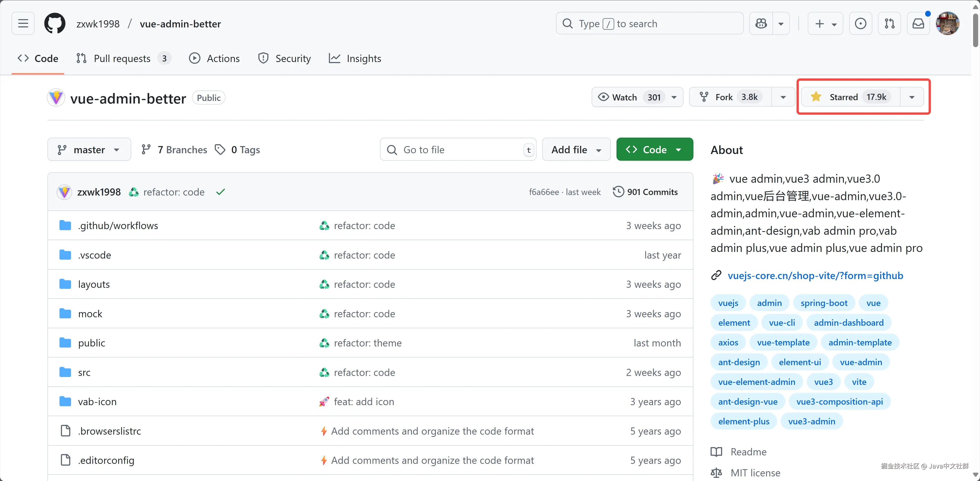The height and width of the screenshot is (481, 980).
Task: Click the vue-element-admin topic tag
Action: click(x=756, y=382)
